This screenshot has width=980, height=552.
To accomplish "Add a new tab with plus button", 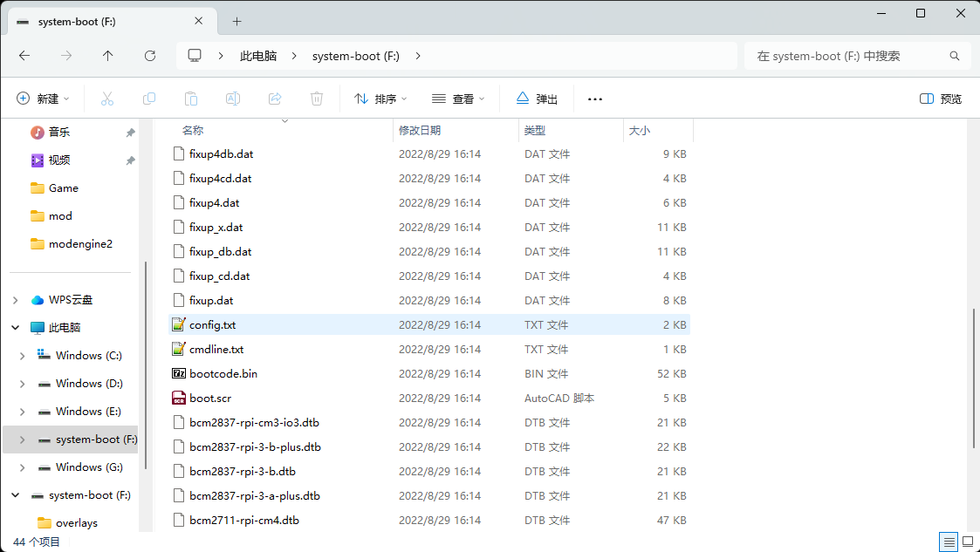I will coord(236,22).
